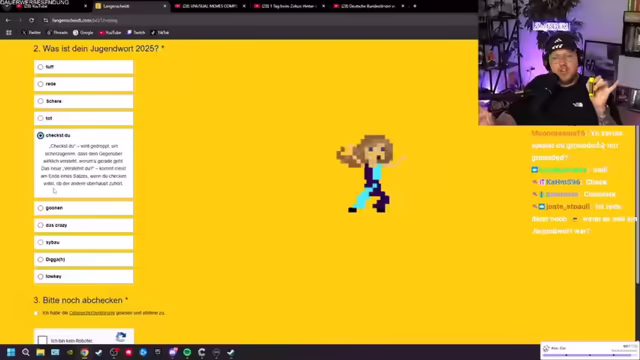Viewport: 640px width, 360px height.
Task: Tick the 'Ich bin kein Roboter' checkbox
Action: click(x=42, y=340)
